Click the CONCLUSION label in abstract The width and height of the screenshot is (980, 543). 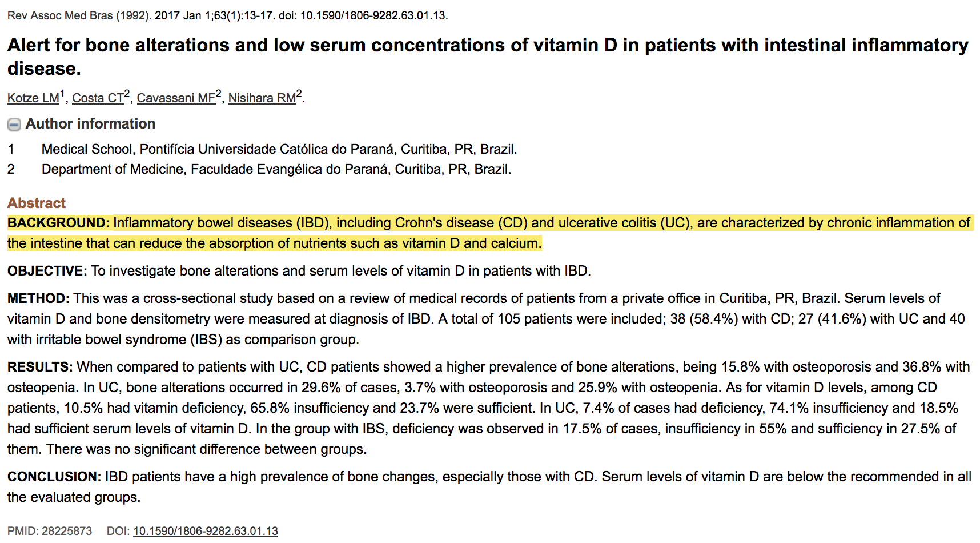click(x=54, y=477)
